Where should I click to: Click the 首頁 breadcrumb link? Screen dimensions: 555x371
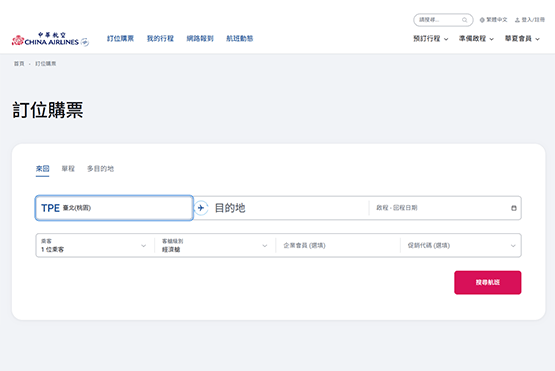pyautogui.click(x=19, y=64)
